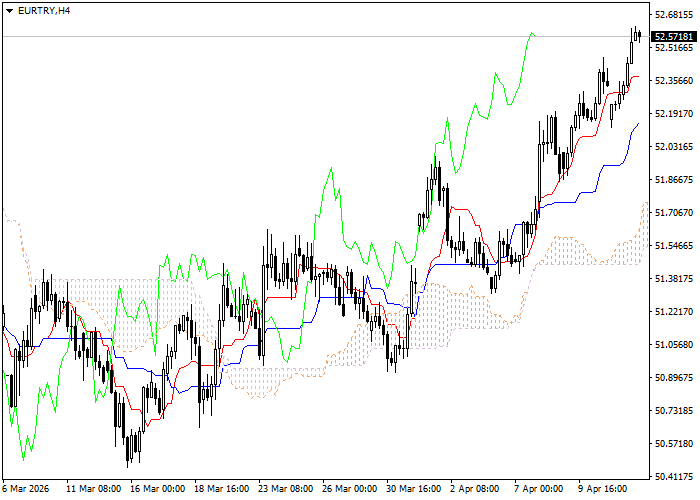Click the 30 Mar 16:00 time label
The image size is (700, 500).
click(413, 489)
